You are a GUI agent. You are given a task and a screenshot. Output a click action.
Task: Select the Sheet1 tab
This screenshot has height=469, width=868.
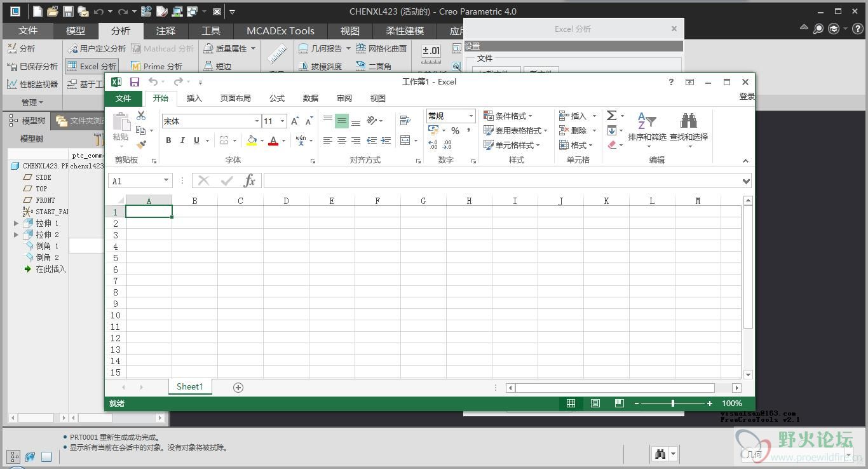click(189, 386)
